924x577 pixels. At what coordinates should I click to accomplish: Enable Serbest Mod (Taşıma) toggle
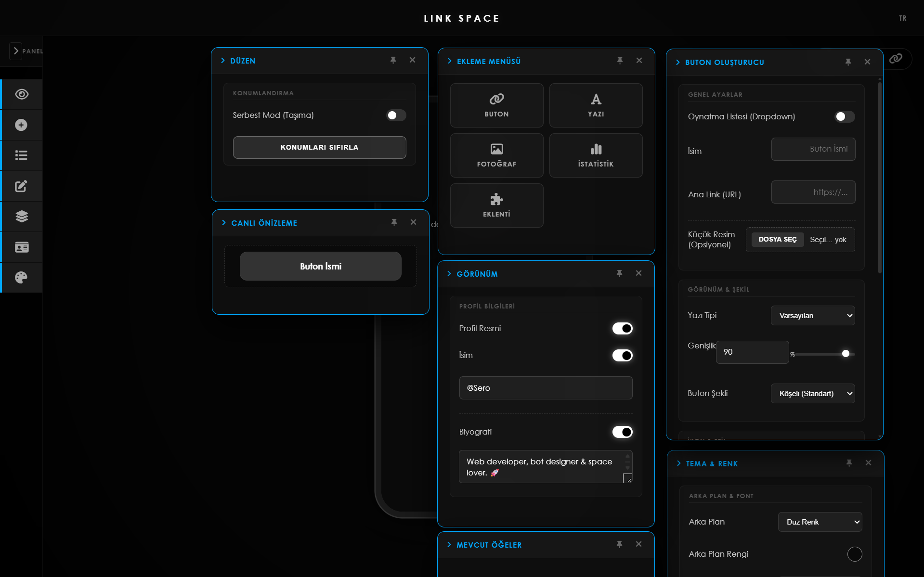click(x=396, y=115)
